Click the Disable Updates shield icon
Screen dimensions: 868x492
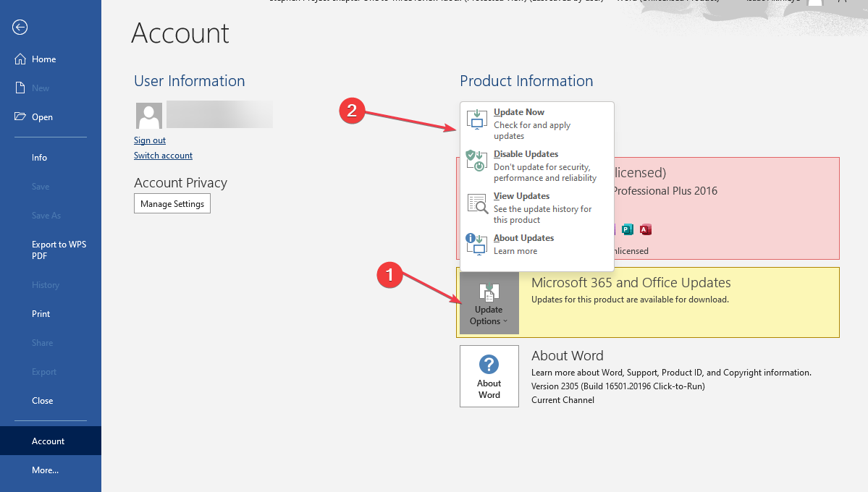(x=476, y=161)
